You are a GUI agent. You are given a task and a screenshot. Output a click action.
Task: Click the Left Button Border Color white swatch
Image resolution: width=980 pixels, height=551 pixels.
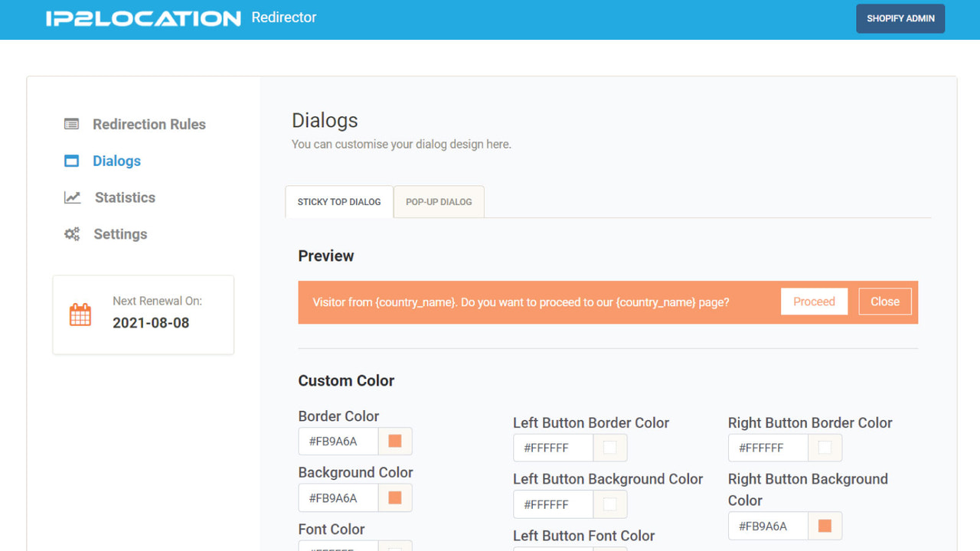(610, 448)
